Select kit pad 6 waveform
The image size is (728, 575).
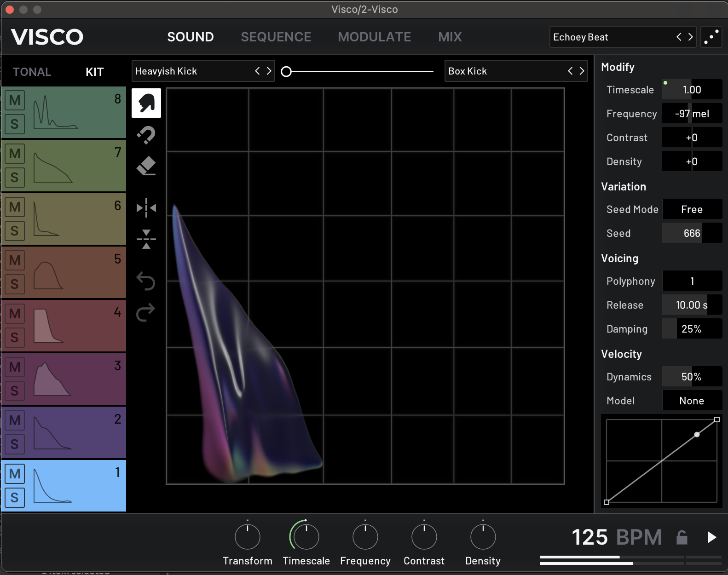[x=46, y=218]
